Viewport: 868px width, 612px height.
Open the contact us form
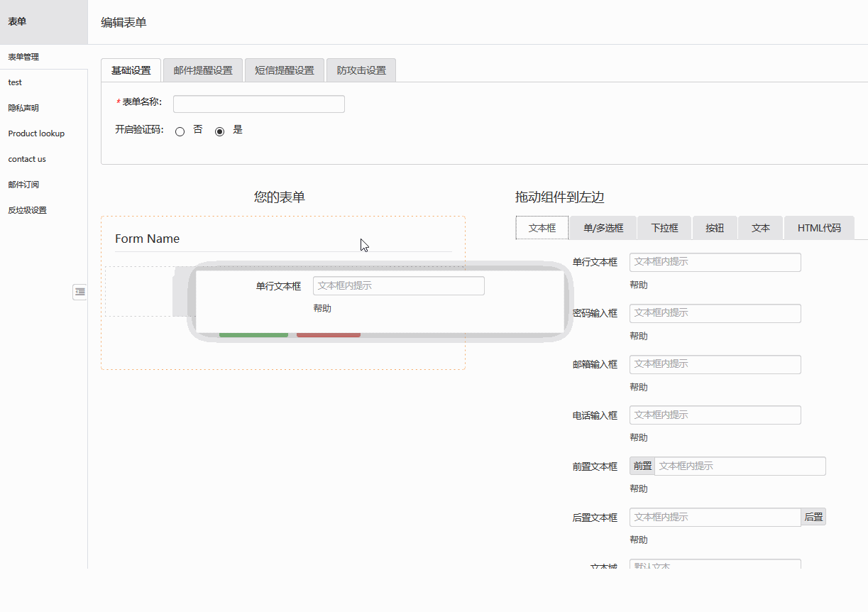[x=27, y=159]
